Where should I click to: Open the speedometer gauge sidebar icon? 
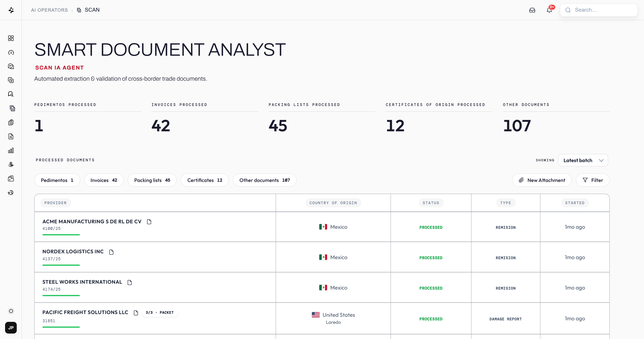[11, 52]
